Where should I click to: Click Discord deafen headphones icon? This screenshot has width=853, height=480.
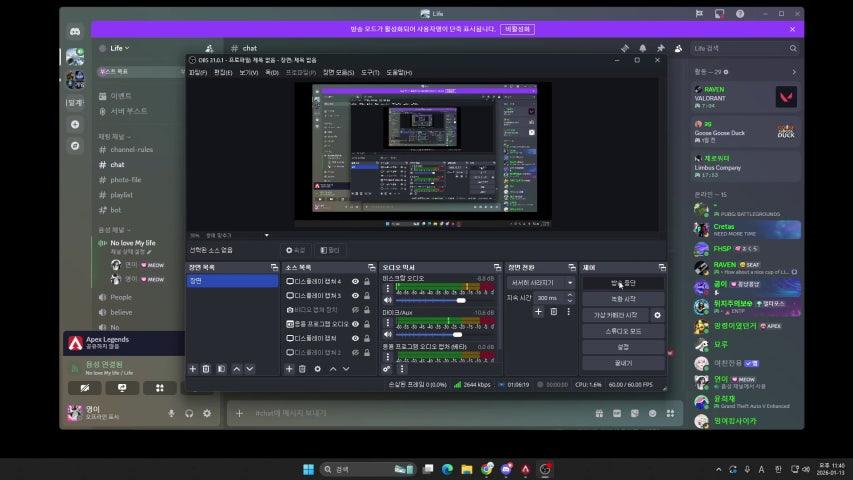[x=189, y=413]
